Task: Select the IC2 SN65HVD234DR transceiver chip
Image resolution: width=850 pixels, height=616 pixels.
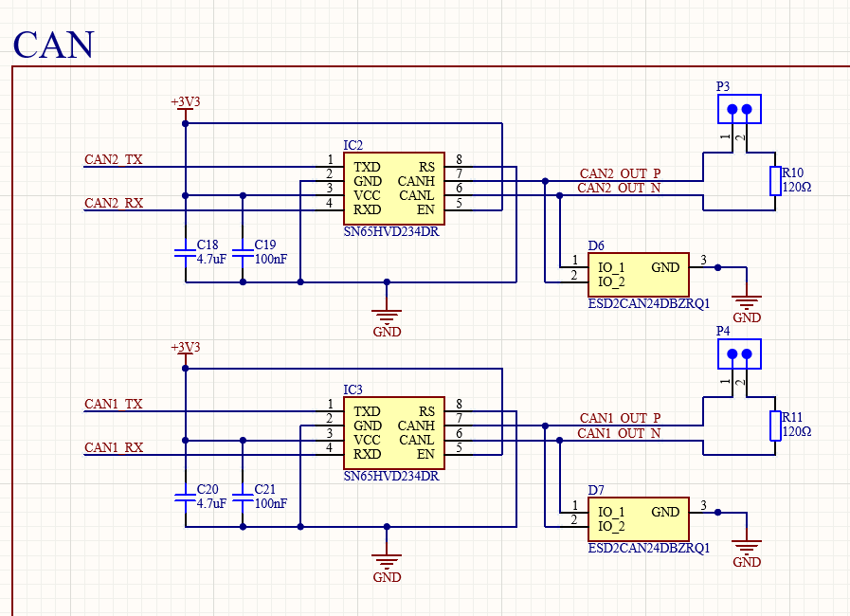Action: 393,188
